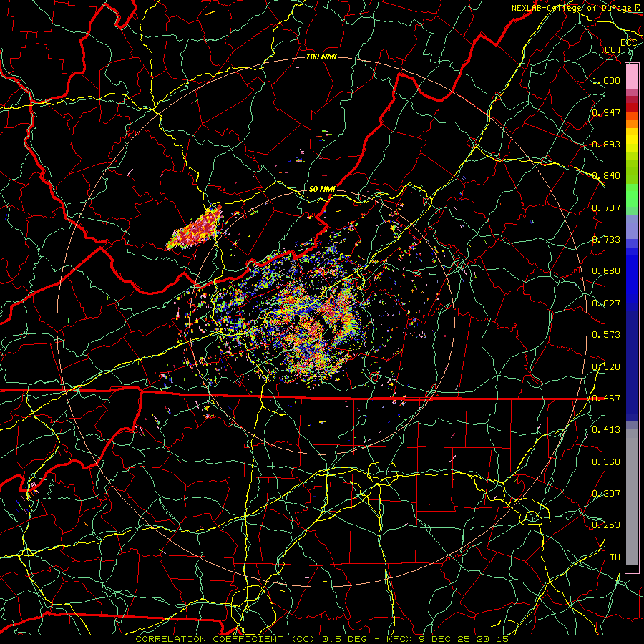Click the Correlation Coefficient KFCX caption at the bottom

click(322, 639)
